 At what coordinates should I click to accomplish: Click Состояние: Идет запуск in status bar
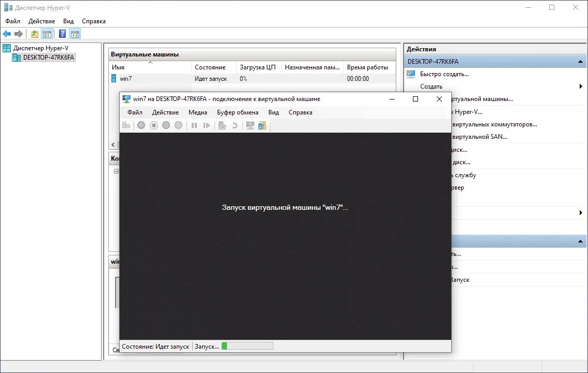(x=155, y=347)
